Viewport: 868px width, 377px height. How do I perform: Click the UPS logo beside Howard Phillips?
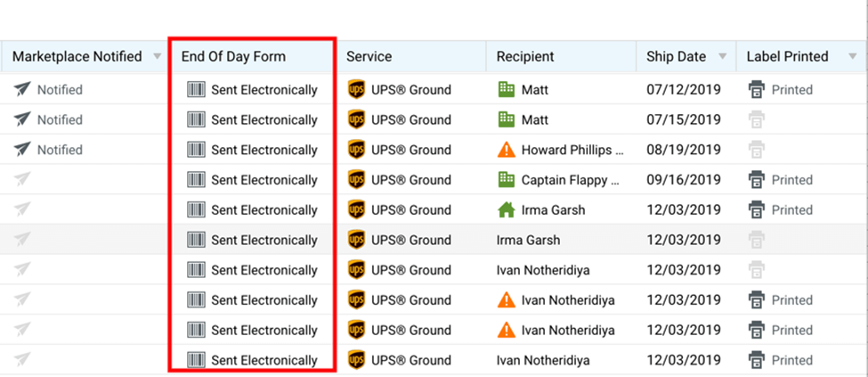356,150
